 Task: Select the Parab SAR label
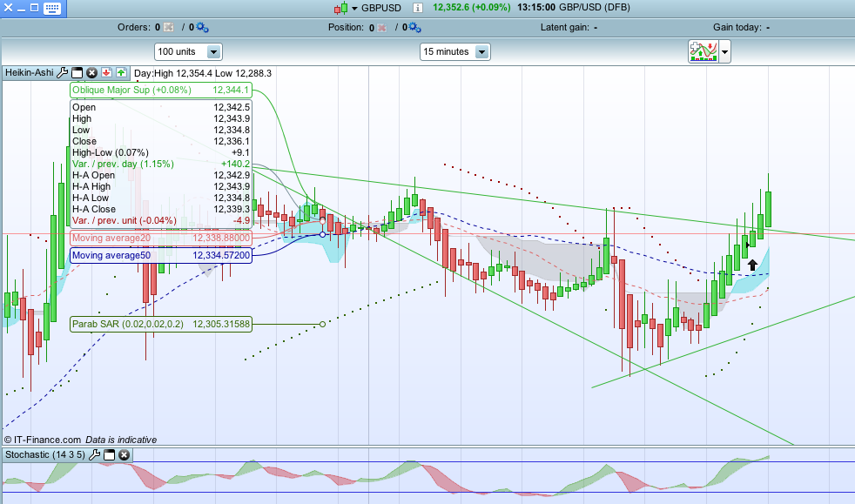coord(161,324)
